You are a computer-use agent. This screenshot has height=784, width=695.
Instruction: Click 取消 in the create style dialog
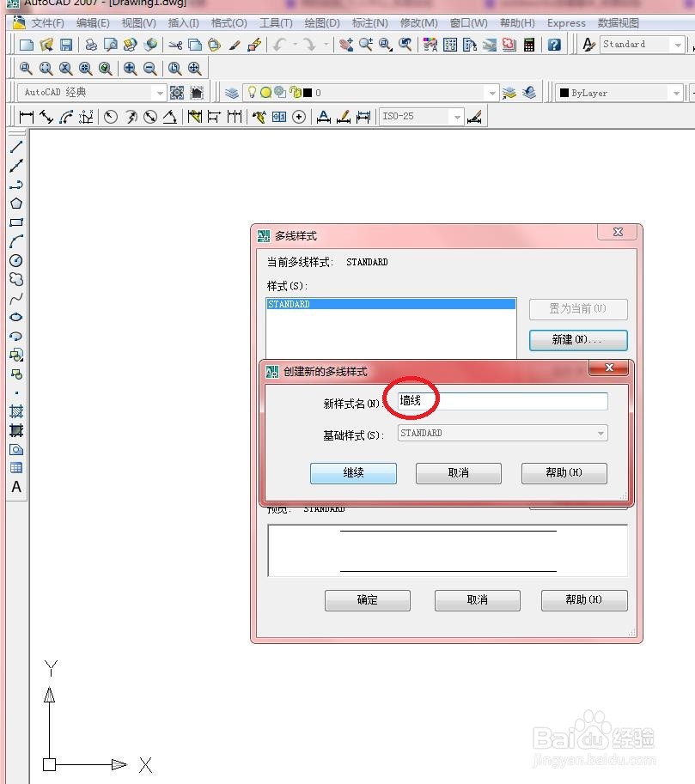click(x=459, y=473)
